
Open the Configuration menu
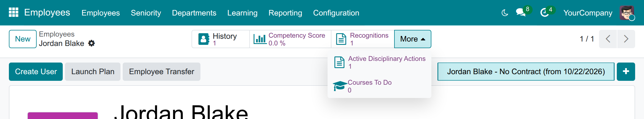click(x=336, y=13)
